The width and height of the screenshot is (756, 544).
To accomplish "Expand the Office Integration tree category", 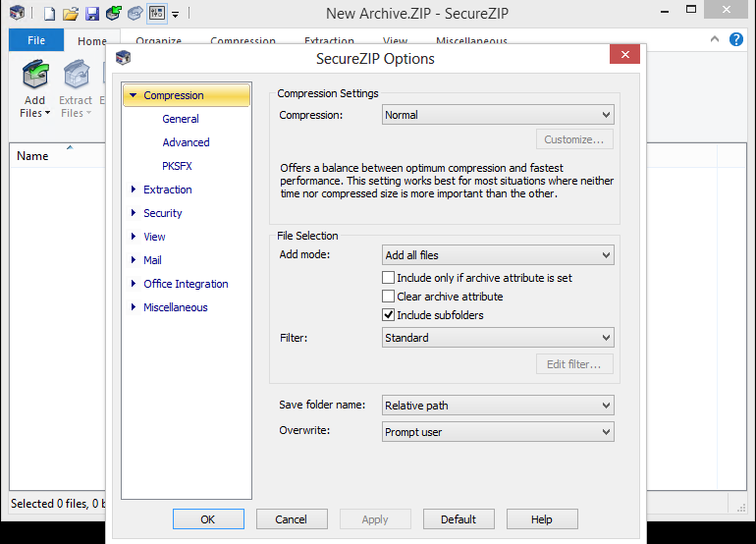I will 134,284.
